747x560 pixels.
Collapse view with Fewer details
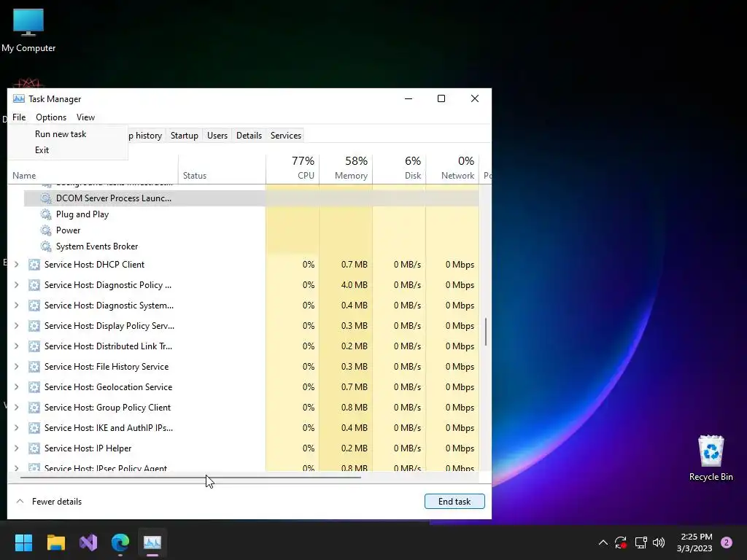pyautogui.click(x=49, y=502)
